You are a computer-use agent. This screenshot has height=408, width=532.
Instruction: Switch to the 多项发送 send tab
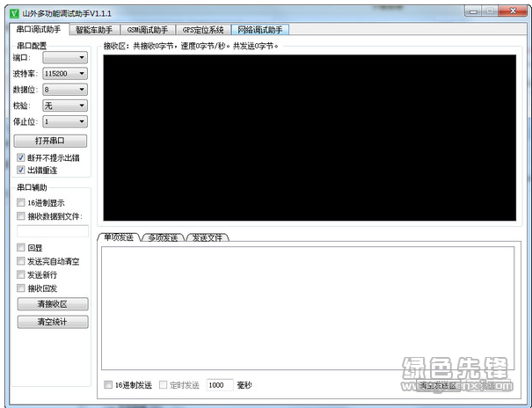point(163,237)
